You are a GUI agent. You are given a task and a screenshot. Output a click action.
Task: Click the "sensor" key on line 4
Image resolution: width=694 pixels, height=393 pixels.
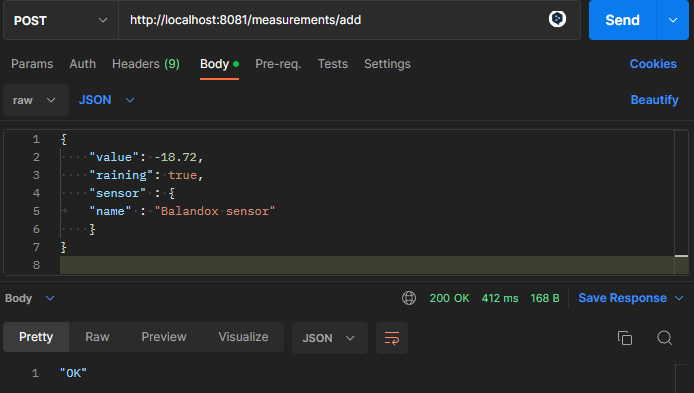pos(117,193)
